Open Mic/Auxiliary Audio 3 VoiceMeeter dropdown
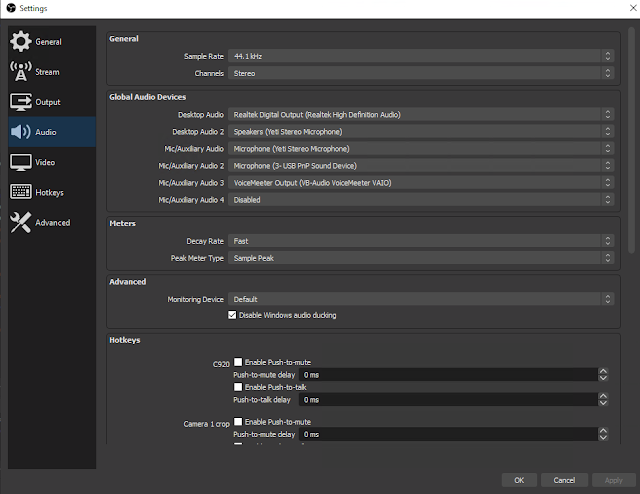 421,182
